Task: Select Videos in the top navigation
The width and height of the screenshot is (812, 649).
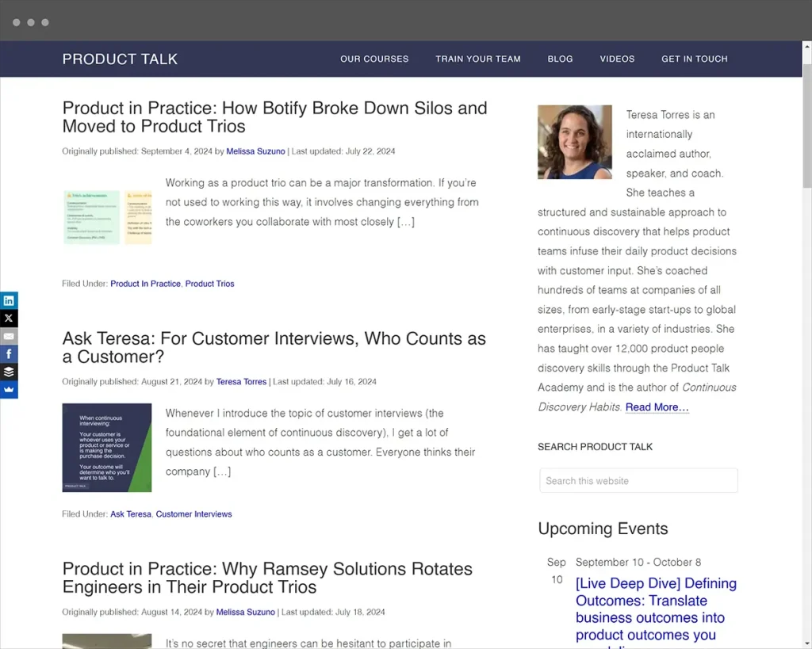Action: [617, 59]
